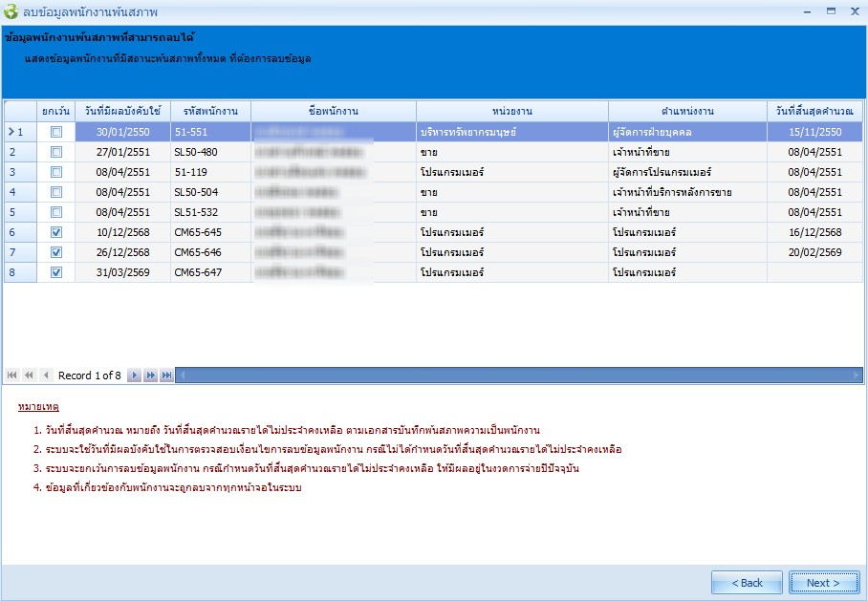Untick exception checkbox for employee CM65-645
Screen dimensions: 868x601
pos(55,232)
